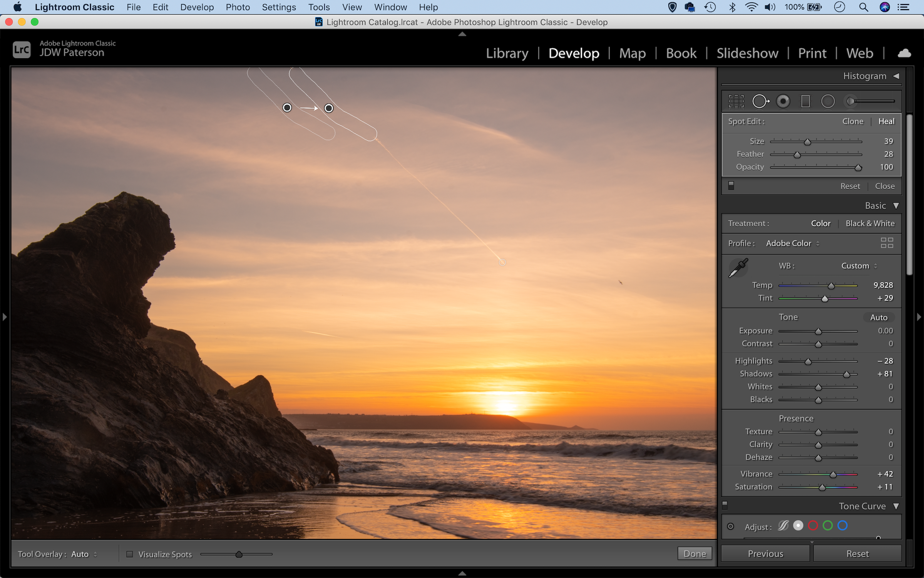
Task: Toggle Spot Removal panel on/off switch
Action: [x=731, y=185]
